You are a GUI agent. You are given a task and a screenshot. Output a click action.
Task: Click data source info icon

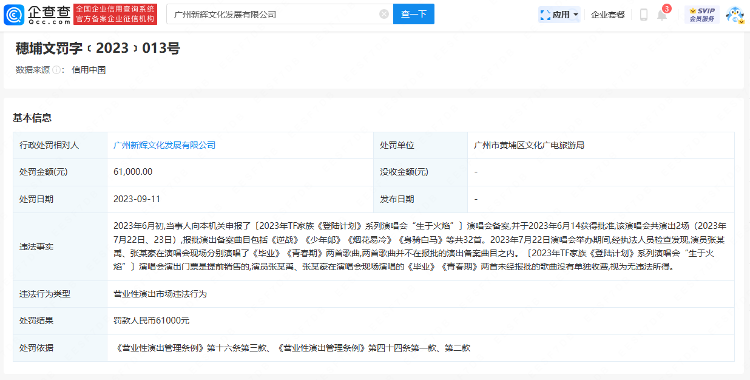(56, 70)
